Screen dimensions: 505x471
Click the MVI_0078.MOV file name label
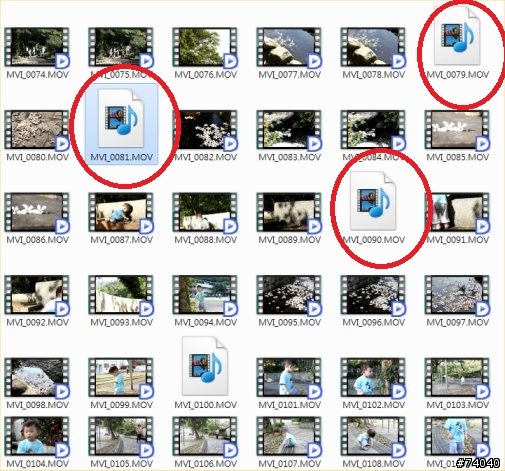[x=373, y=75]
